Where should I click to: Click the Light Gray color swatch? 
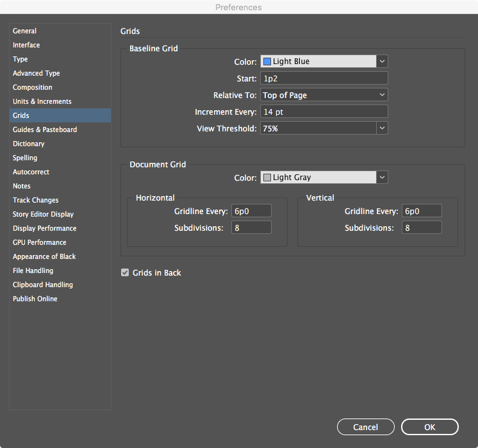pos(267,178)
